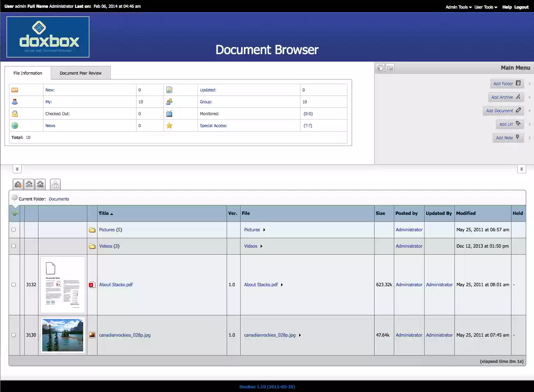Open the canadianrockies image thumbnail
The height and width of the screenshot is (392, 534).
(x=62, y=335)
